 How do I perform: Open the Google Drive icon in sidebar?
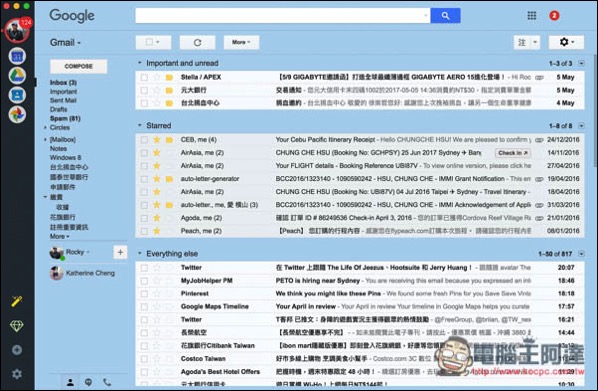[17, 76]
